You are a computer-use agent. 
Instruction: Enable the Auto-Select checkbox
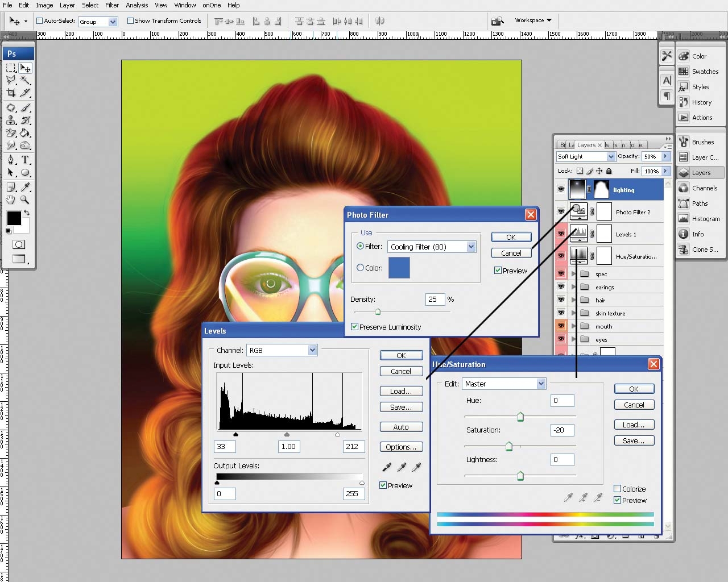40,21
